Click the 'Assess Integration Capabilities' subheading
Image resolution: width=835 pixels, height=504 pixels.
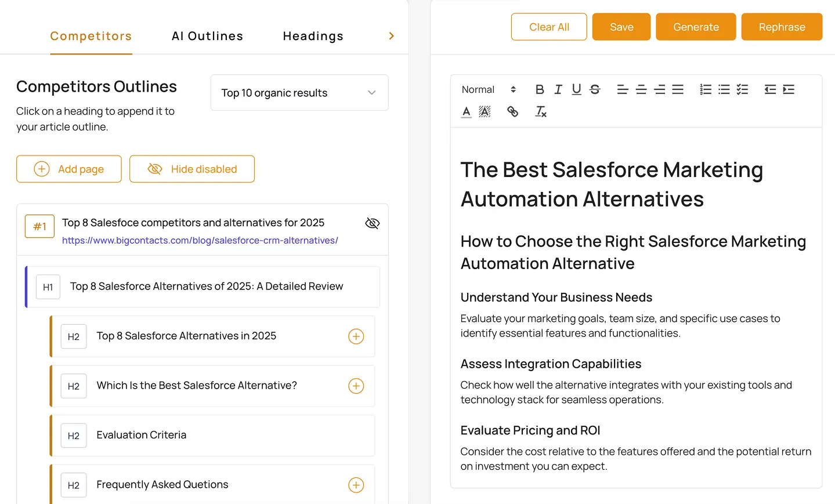pos(551,364)
